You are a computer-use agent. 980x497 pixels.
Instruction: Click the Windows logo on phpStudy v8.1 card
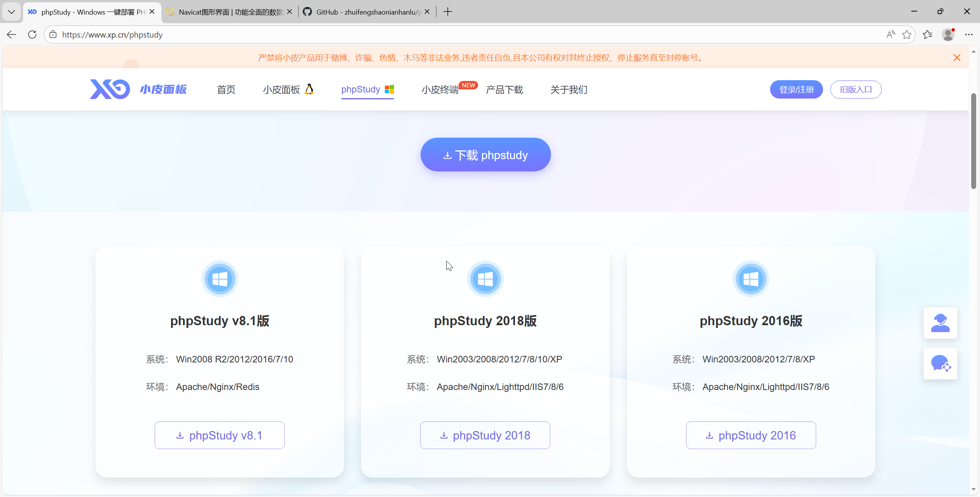(219, 279)
